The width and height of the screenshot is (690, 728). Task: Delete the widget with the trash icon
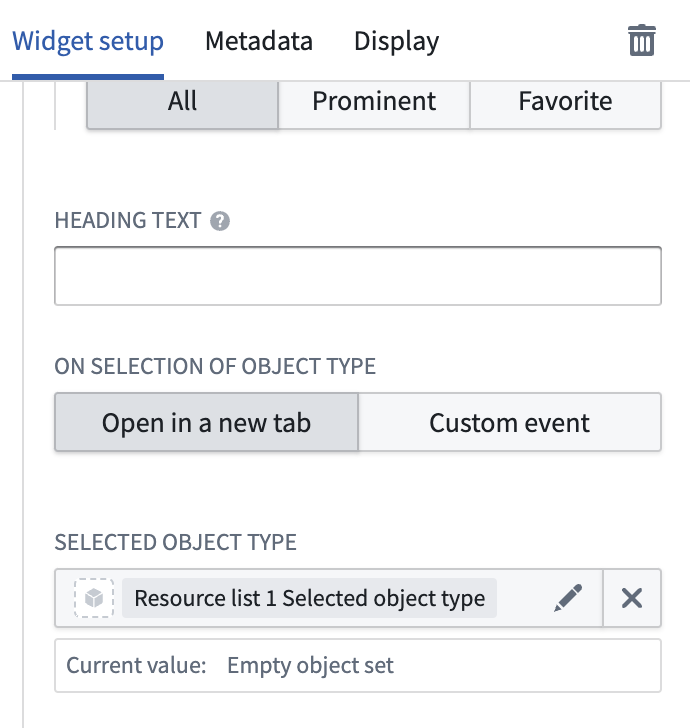click(642, 40)
